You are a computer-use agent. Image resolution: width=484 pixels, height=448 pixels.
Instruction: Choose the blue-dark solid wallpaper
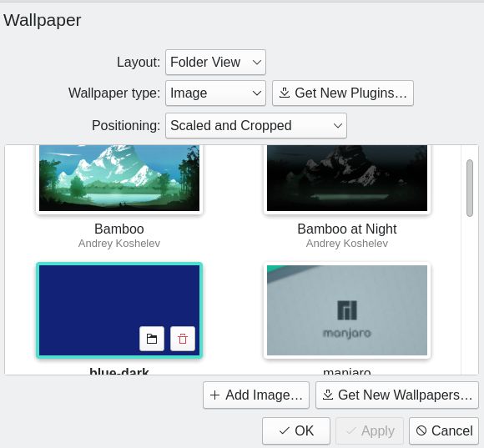119,310
